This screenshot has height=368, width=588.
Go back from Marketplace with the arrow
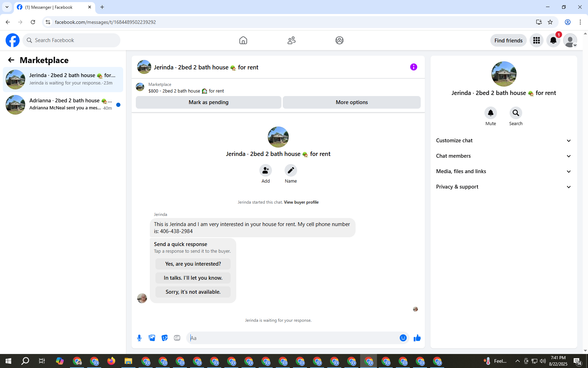tap(11, 60)
